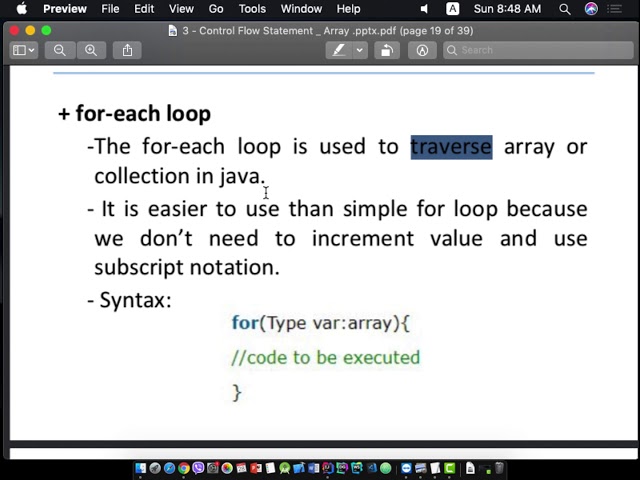Open the View menu
Image resolution: width=640 pixels, height=480 pixels.
[181, 9]
